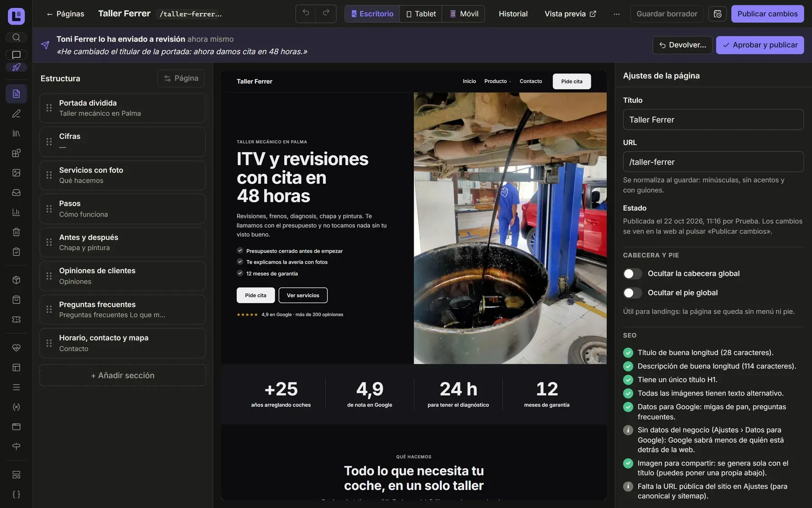Open the shopping bag icon
The height and width of the screenshot is (508, 812).
[16, 300]
